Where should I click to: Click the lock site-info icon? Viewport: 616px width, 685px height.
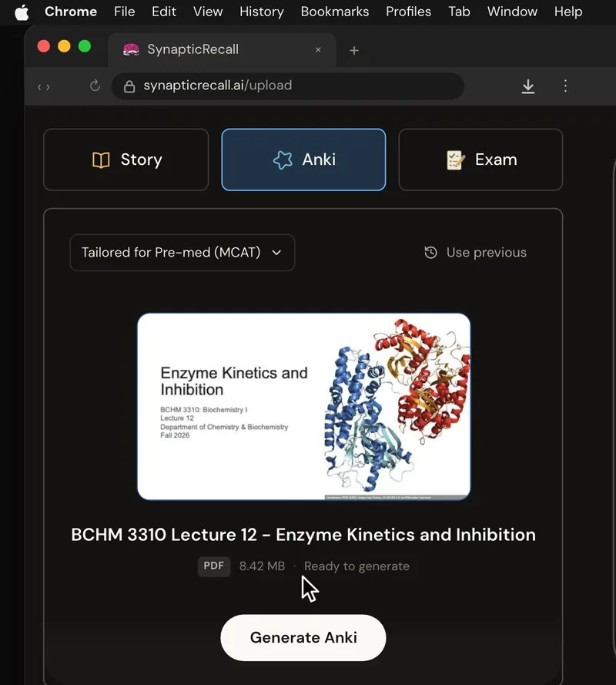pyautogui.click(x=129, y=86)
